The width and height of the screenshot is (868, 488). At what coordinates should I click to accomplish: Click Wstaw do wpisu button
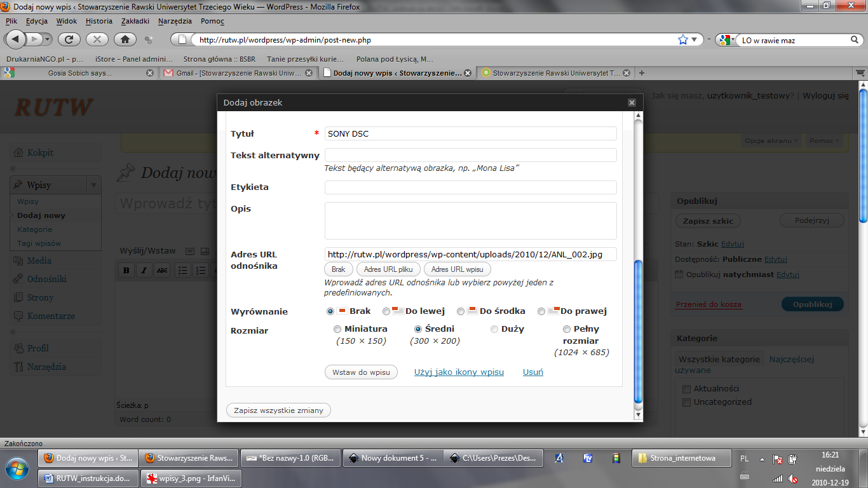[x=361, y=372]
